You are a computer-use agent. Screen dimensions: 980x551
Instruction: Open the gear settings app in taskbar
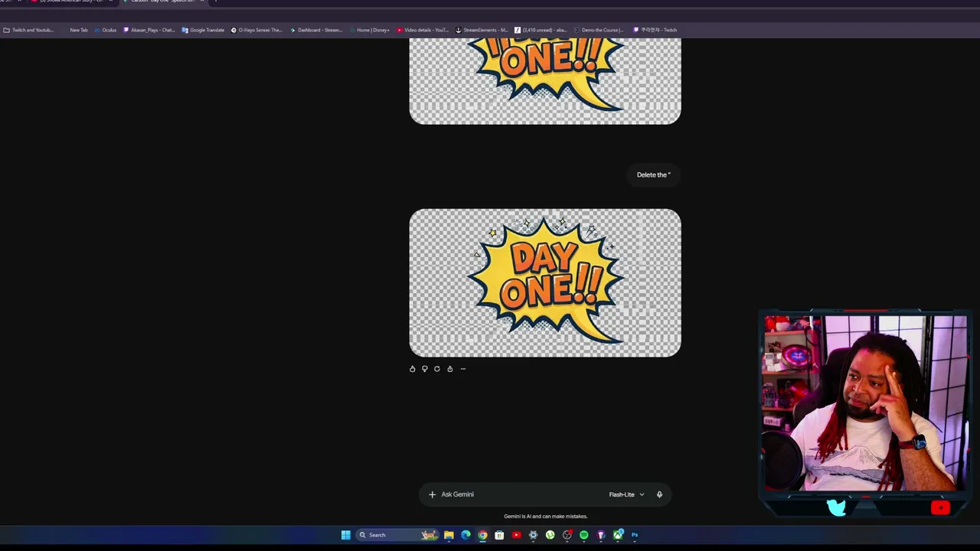pyautogui.click(x=533, y=535)
